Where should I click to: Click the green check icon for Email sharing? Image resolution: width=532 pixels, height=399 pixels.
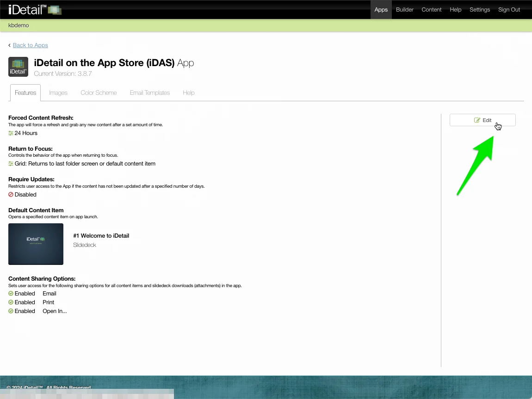(x=11, y=294)
